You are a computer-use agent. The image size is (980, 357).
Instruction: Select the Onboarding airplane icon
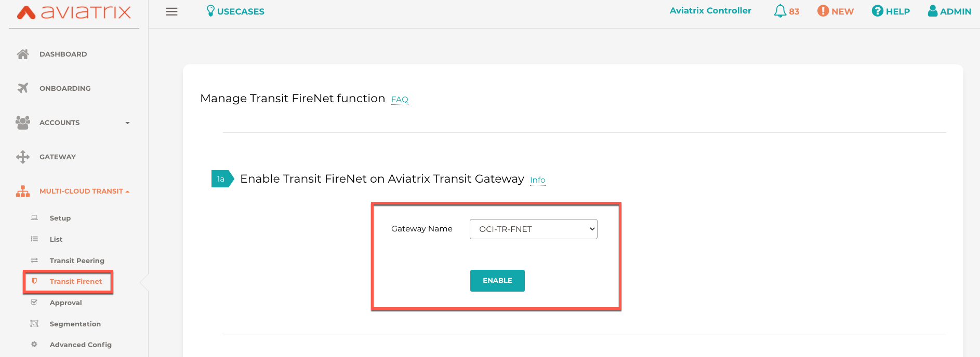tap(23, 88)
